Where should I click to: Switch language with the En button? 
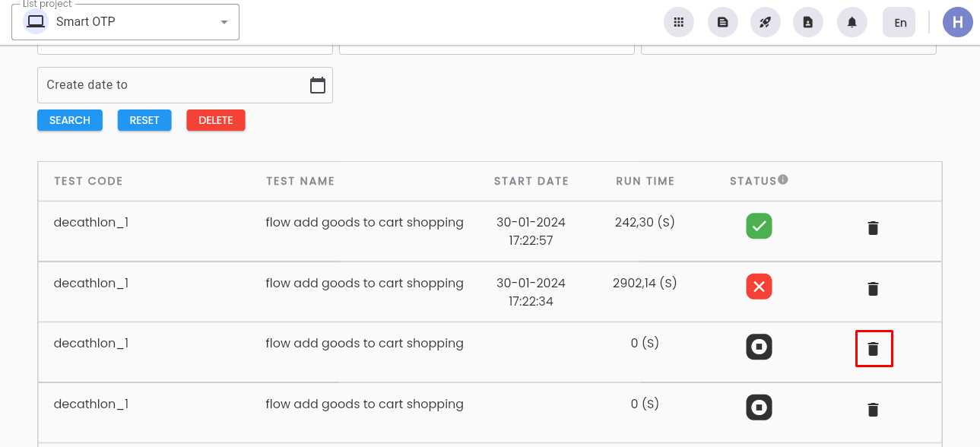coord(899,22)
